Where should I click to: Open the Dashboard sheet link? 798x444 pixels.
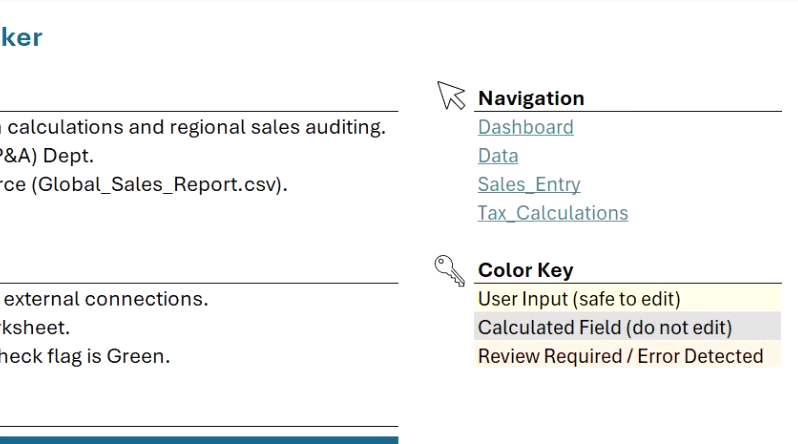525,127
